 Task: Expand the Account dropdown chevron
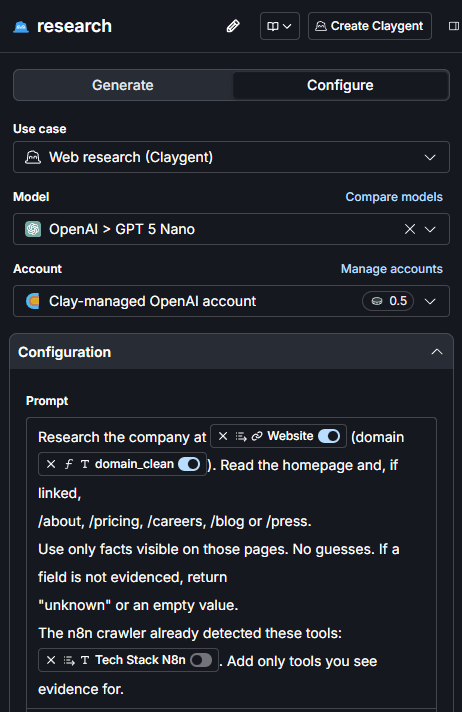[x=430, y=301]
